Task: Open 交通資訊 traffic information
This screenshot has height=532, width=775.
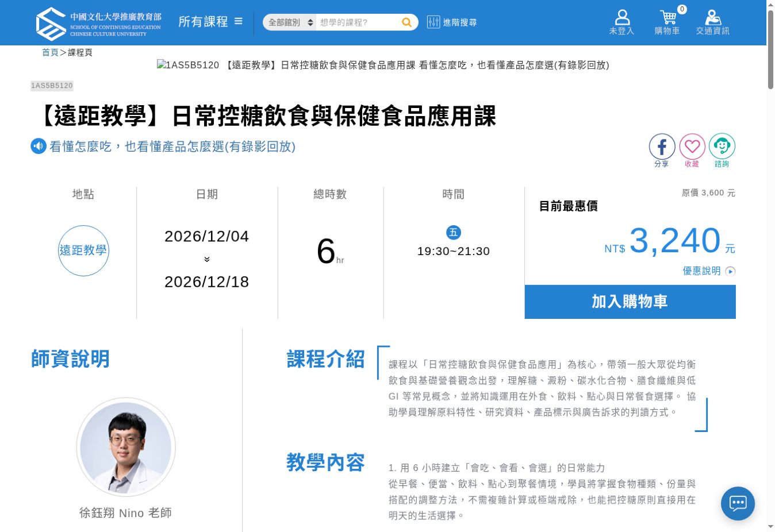Action: click(712, 22)
